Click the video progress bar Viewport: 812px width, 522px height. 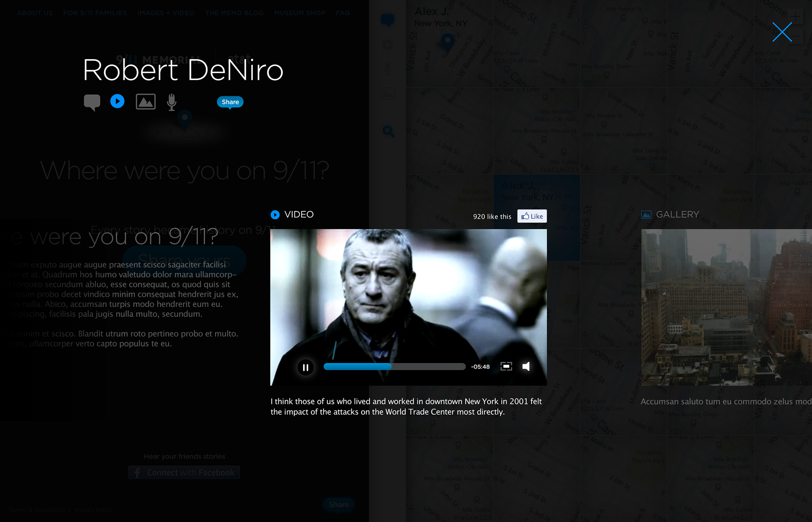394,367
